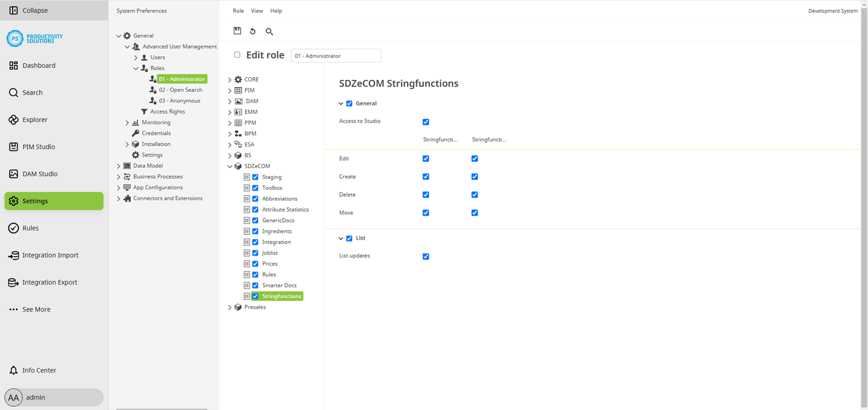Disable the List updates checkbox

425,256
